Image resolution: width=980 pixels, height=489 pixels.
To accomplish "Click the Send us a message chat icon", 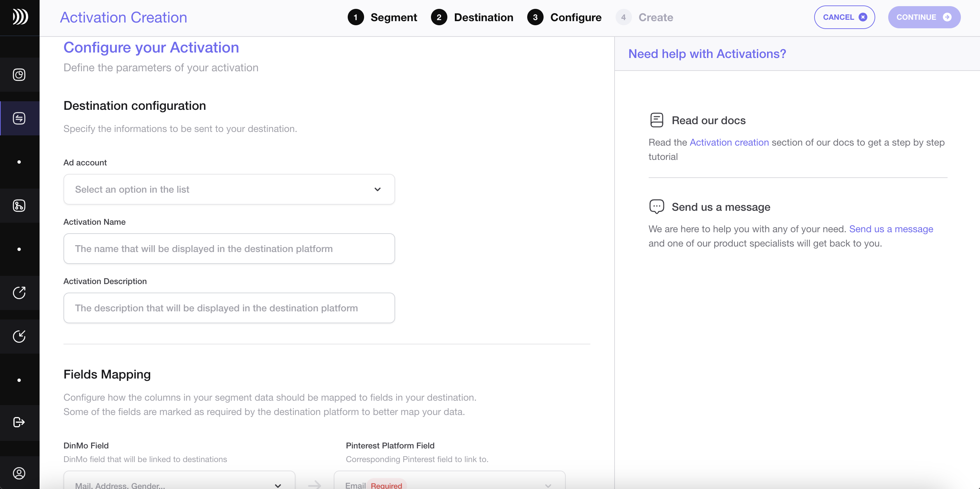I will pyautogui.click(x=657, y=206).
